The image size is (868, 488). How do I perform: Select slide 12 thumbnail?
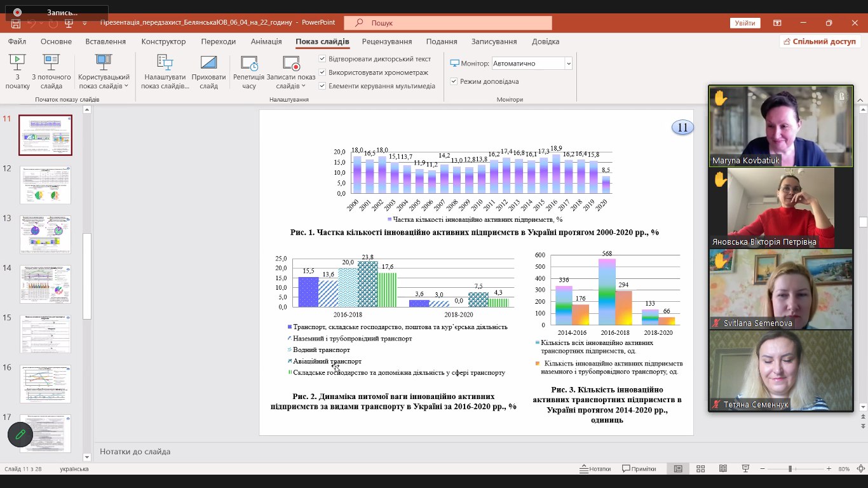[x=45, y=185]
